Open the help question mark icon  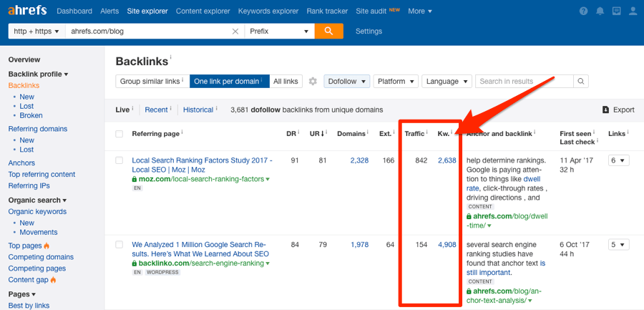pyautogui.click(x=584, y=11)
